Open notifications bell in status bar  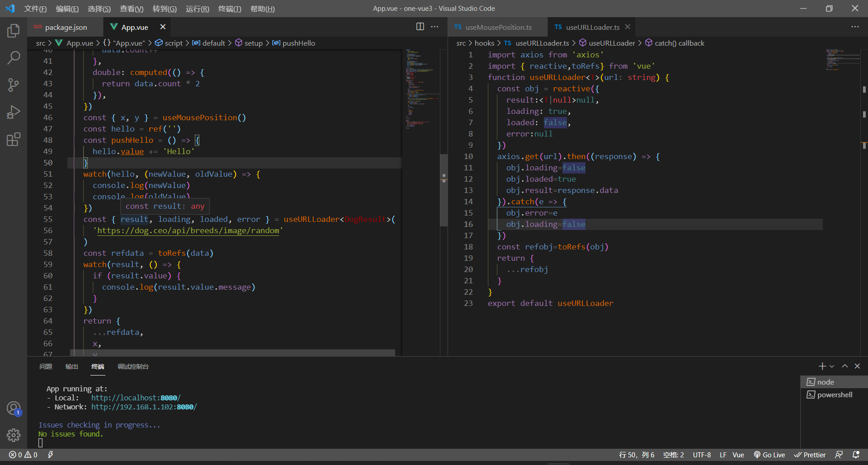point(856,455)
